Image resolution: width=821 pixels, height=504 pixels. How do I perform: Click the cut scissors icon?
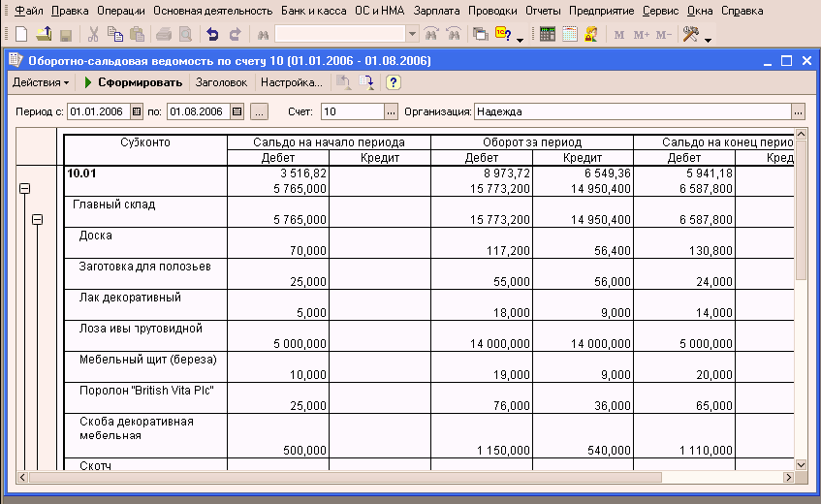[93, 35]
